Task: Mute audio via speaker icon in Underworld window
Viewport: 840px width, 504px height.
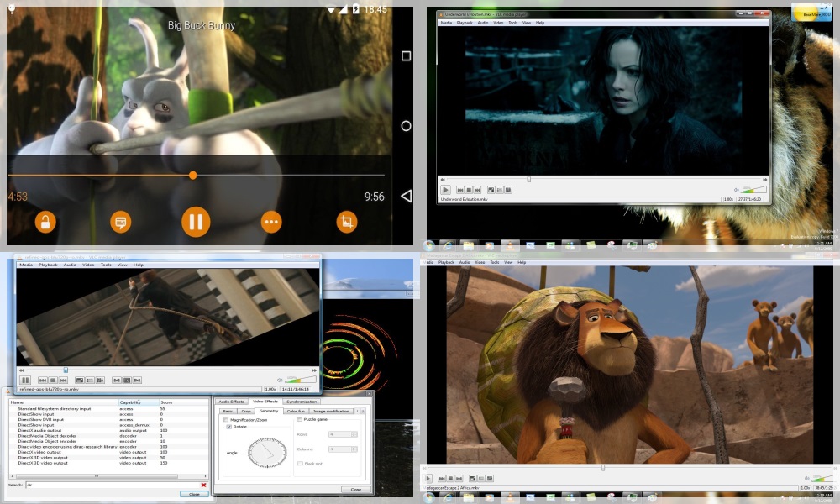Action: (x=736, y=190)
